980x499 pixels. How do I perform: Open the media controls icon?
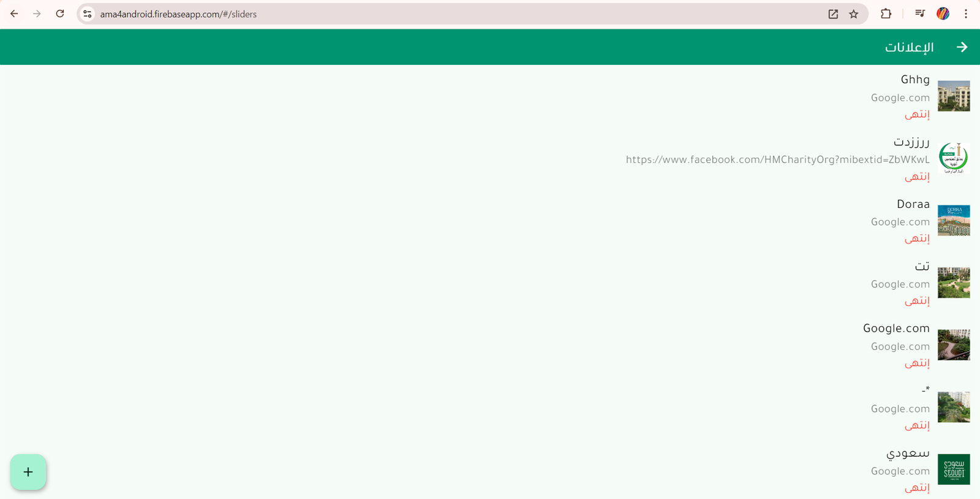tap(919, 13)
